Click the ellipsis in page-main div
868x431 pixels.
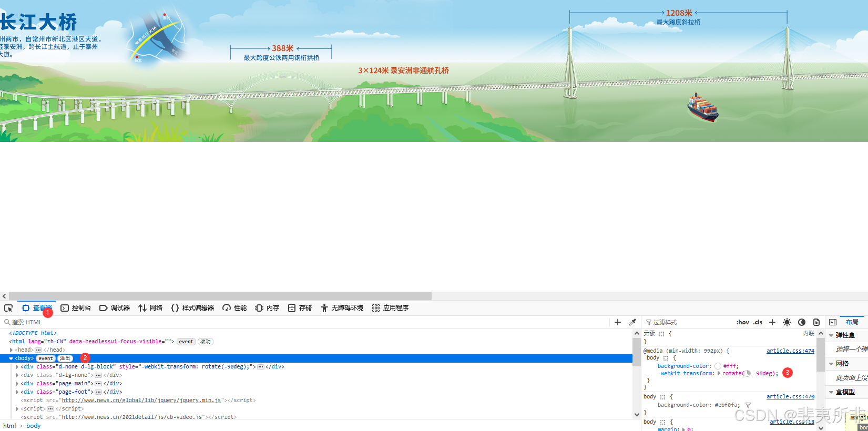click(98, 384)
